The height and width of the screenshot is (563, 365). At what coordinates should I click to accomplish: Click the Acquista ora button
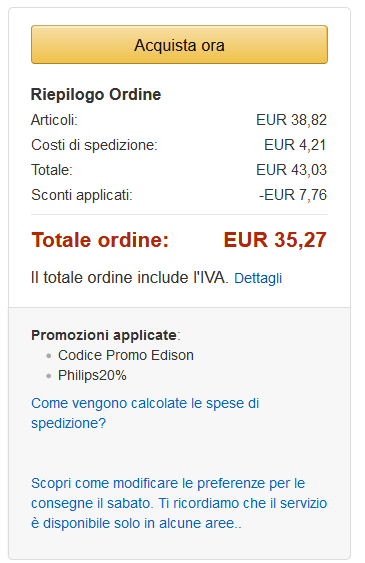[x=179, y=45]
